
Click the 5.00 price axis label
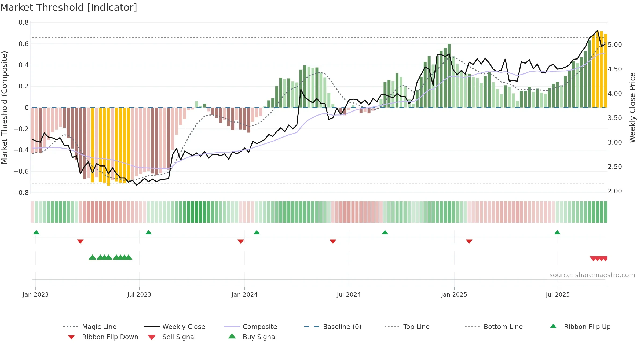(615, 45)
